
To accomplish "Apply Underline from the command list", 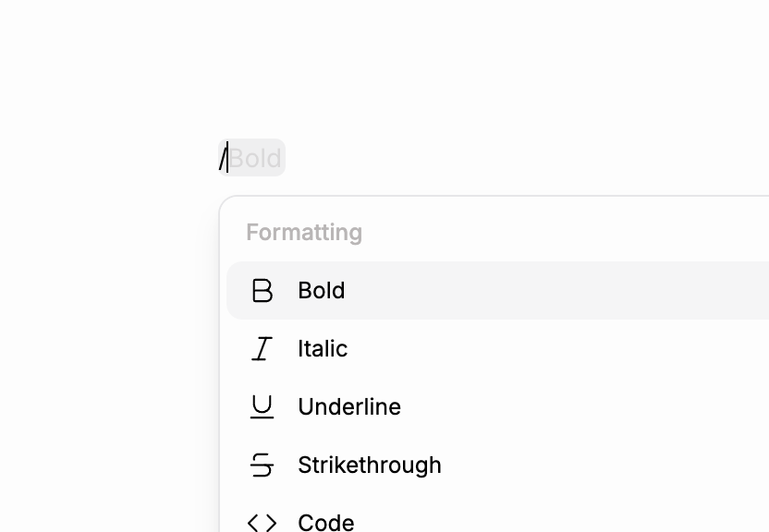I will 349,407.
